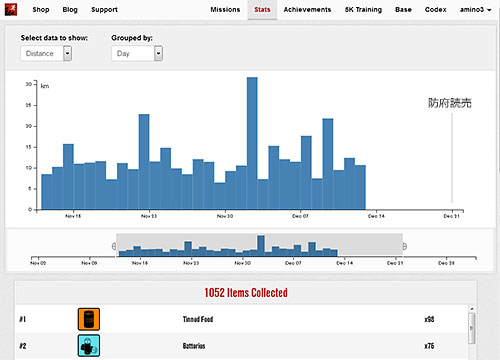Open the Achievements tab
Viewport: 500px width, 360px height.
[x=307, y=10]
